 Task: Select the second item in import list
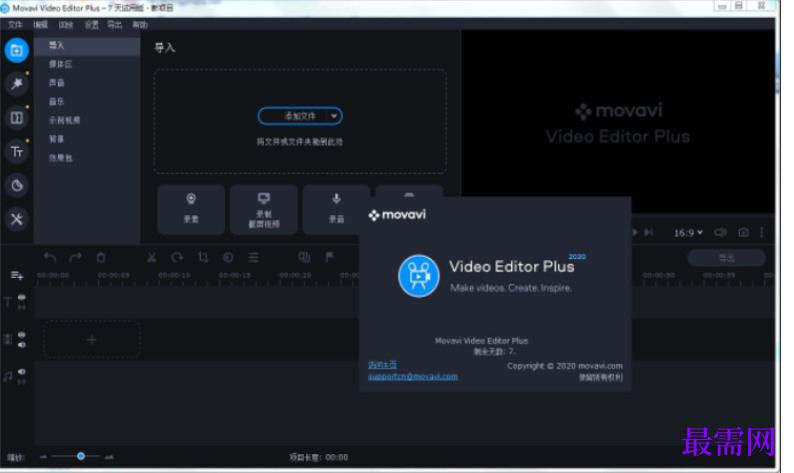coord(87,64)
